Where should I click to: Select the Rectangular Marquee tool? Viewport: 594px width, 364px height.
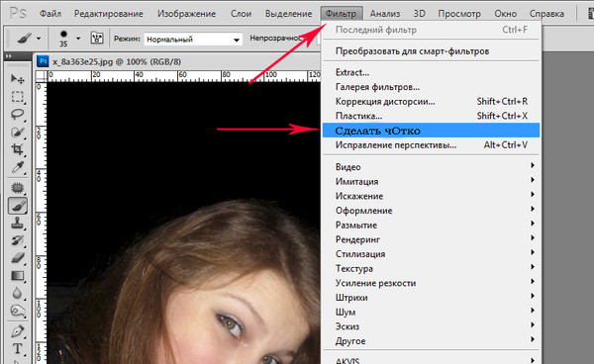pos(18,97)
